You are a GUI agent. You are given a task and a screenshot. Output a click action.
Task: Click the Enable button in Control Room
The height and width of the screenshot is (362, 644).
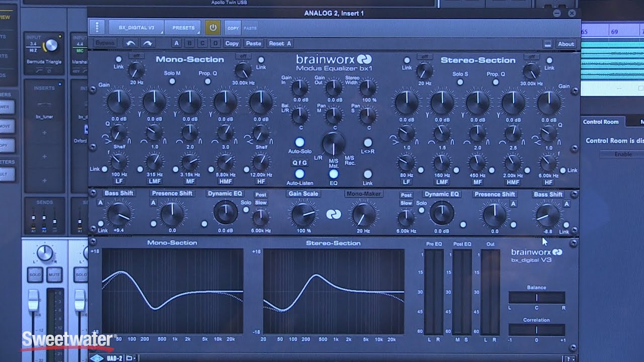(x=623, y=154)
